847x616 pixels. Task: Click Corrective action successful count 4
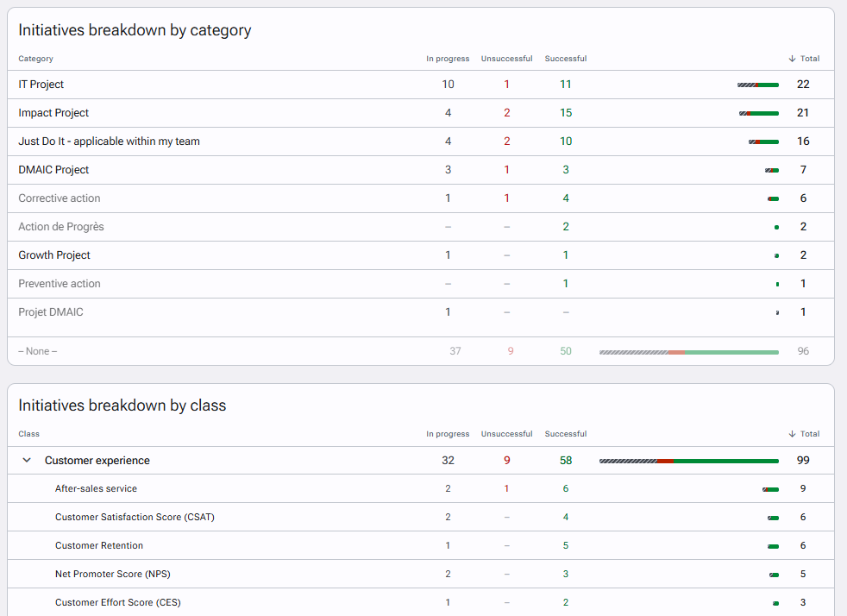(x=566, y=198)
